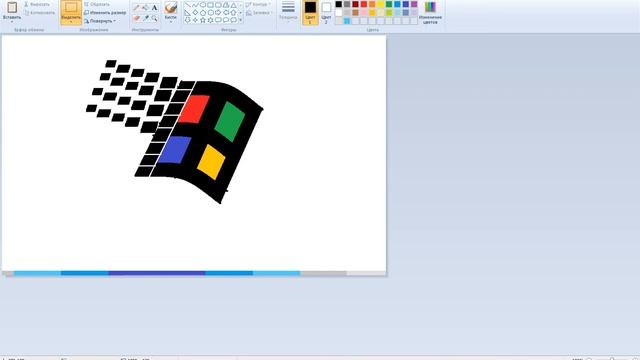Choose the Pentagon shape in shapes gallery
Image resolution: width=640 pixels, height=360 pixels.
coord(203,13)
